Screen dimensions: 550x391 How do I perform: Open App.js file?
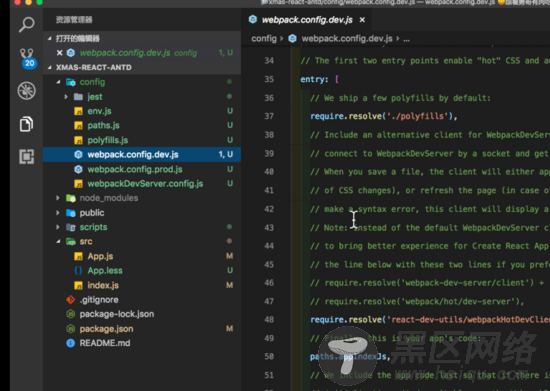100,256
